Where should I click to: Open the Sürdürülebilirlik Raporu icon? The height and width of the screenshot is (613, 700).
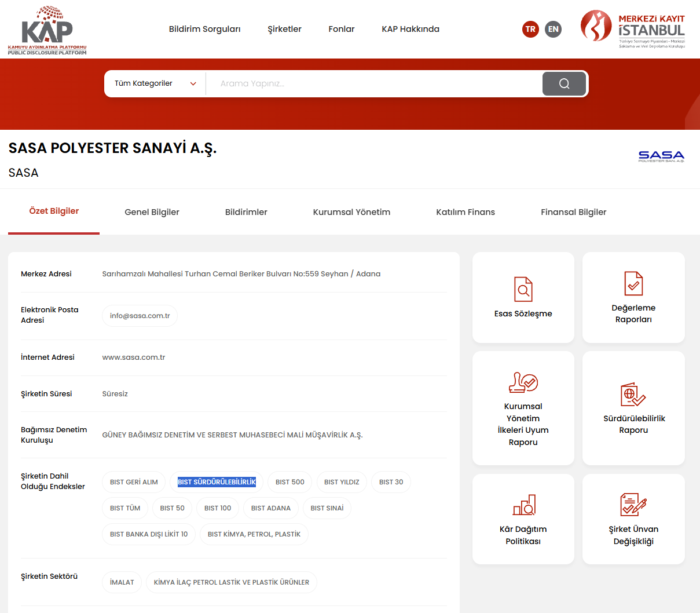[633, 395]
